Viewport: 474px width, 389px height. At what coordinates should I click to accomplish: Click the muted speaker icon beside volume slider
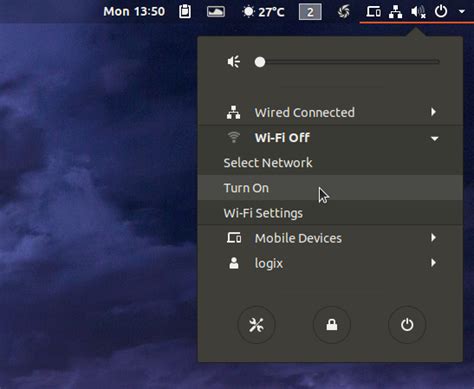(234, 62)
